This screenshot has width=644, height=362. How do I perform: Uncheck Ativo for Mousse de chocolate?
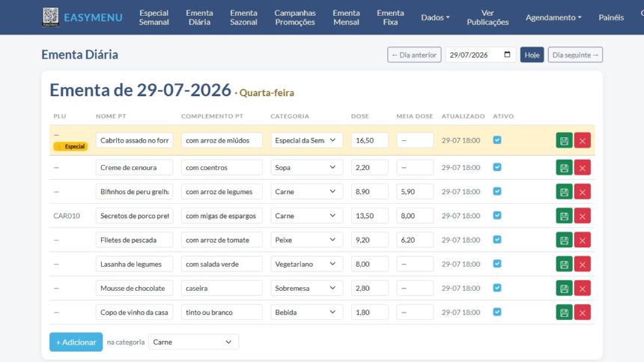497,288
